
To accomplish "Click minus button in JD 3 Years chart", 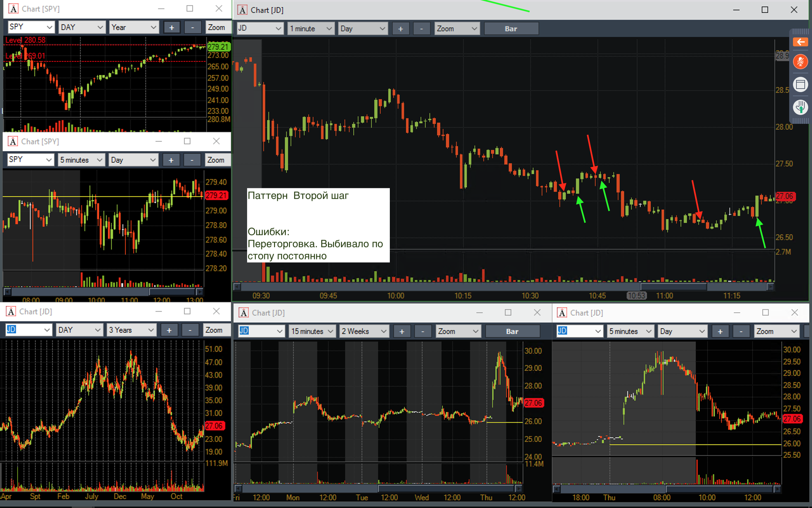I will coord(190,330).
